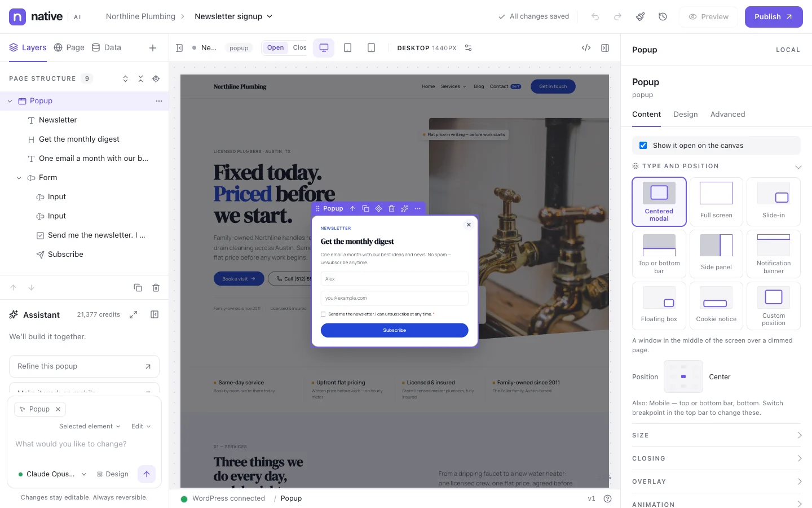The height and width of the screenshot is (508, 812).
Task: Open the Data tab in left panel
Action: tap(107, 47)
